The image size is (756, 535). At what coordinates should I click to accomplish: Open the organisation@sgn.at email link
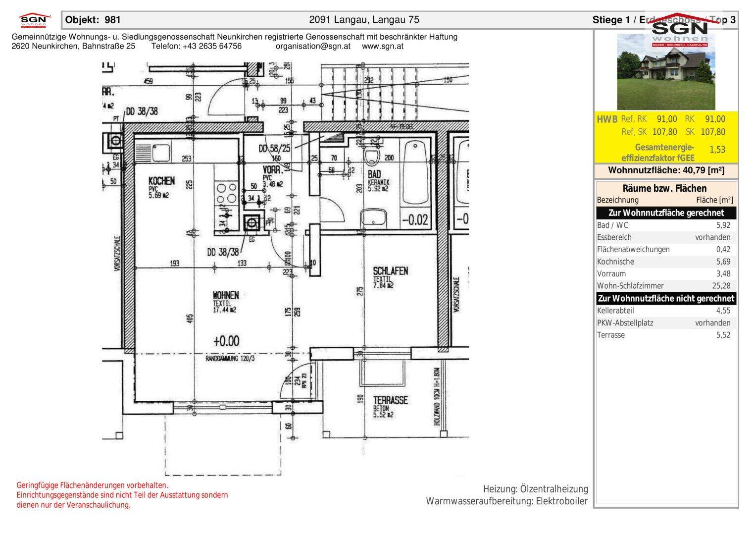[313, 46]
